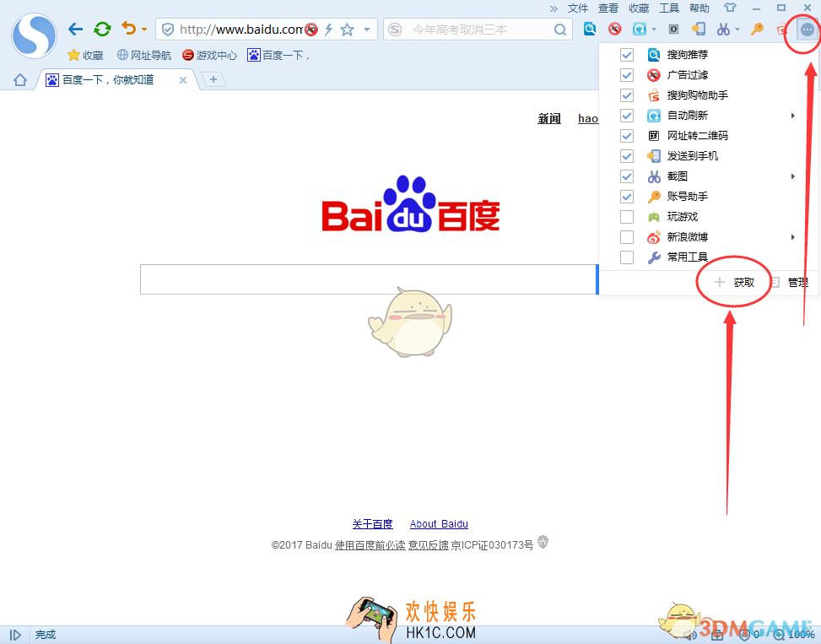821x644 pixels.
Task: Open the auto refresh toolbar dropdown arrow
Action: click(654, 30)
